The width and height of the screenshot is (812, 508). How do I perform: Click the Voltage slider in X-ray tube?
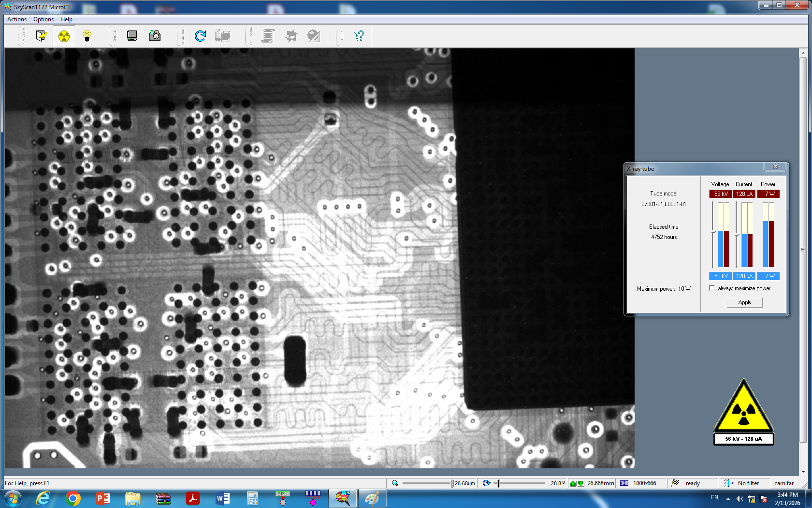713,233
